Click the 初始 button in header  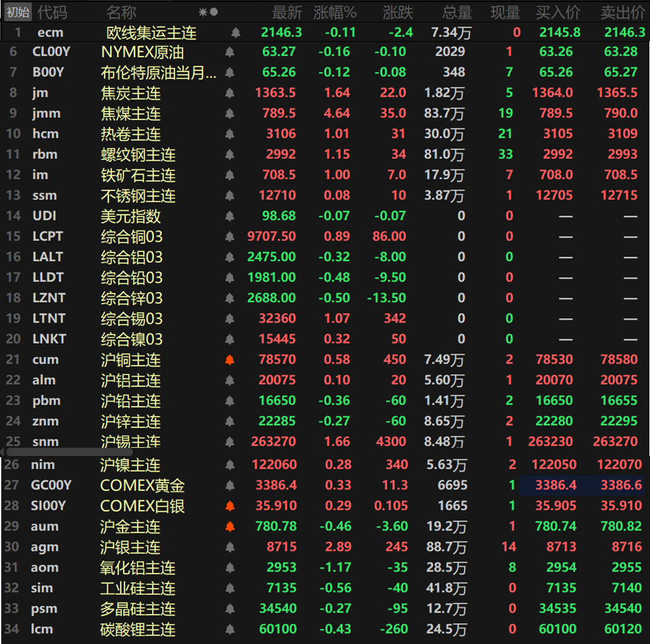click(18, 12)
